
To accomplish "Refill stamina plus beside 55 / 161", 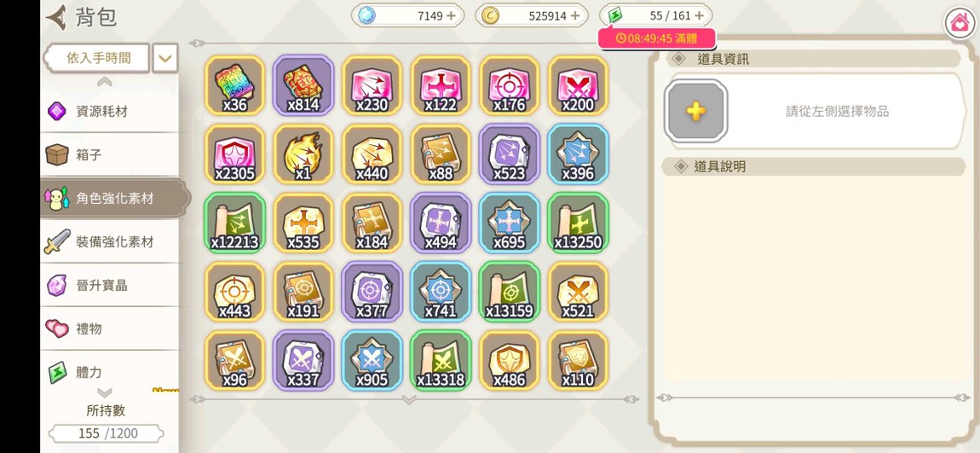I will click(699, 15).
